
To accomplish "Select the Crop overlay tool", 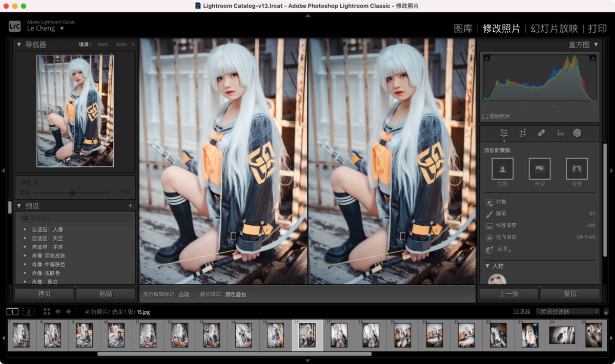I will tap(523, 133).
